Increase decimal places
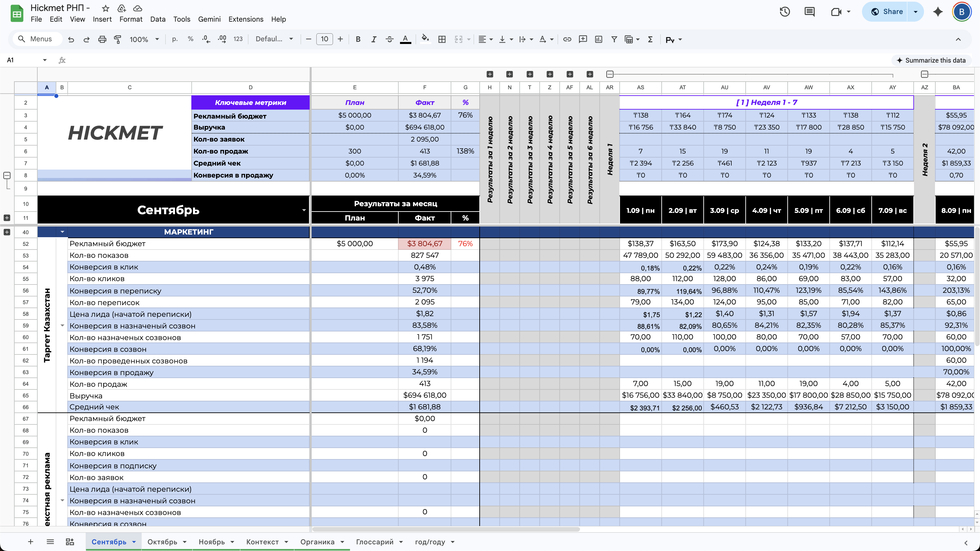Viewport: 980px width, 551px height. (222, 39)
